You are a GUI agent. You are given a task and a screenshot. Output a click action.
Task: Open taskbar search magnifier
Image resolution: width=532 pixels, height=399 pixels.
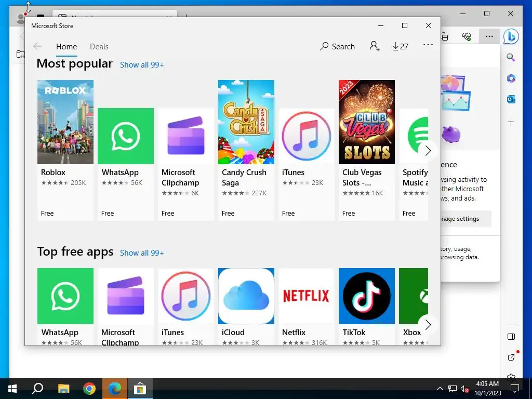[37, 389]
